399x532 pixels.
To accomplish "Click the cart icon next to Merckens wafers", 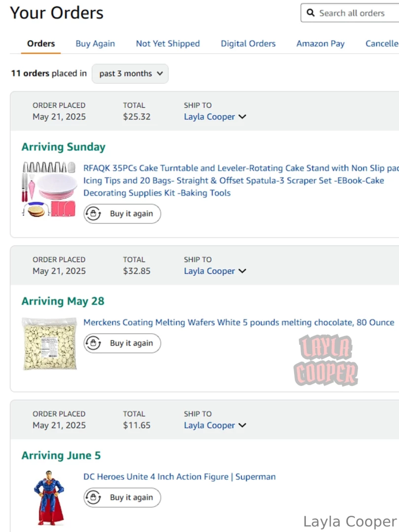I will [93, 343].
